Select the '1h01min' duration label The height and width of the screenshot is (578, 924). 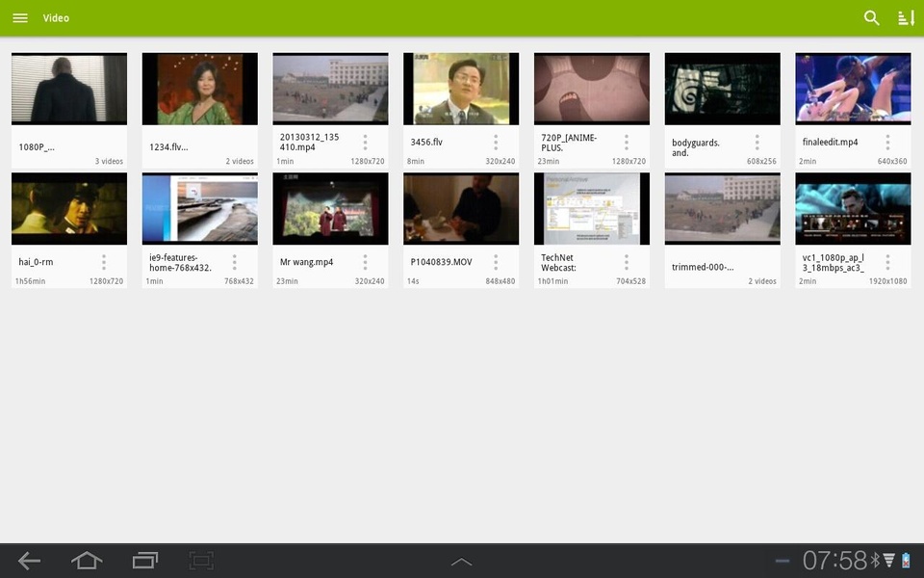click(552, 281)
